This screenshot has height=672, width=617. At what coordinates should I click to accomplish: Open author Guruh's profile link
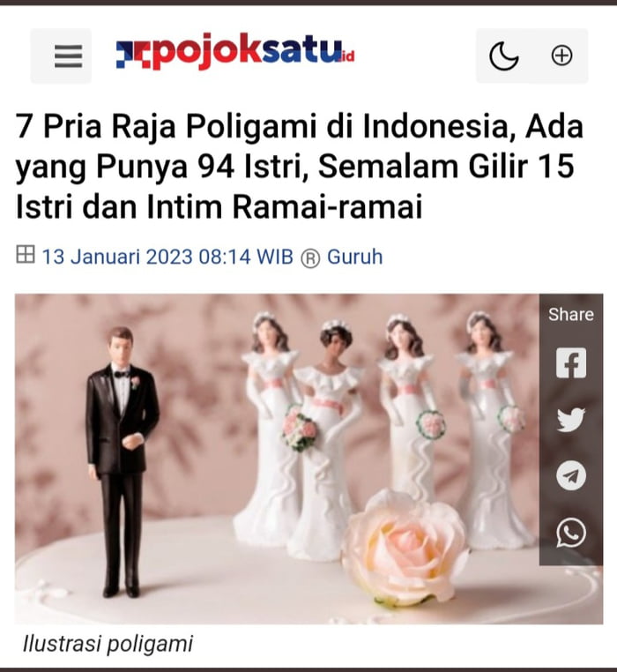(x=354, y=257)
